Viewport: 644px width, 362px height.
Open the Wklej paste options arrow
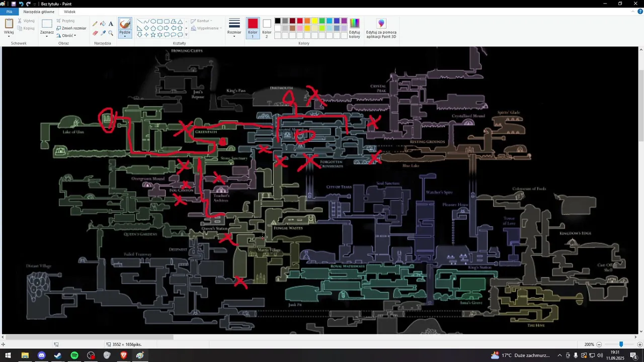9,36
